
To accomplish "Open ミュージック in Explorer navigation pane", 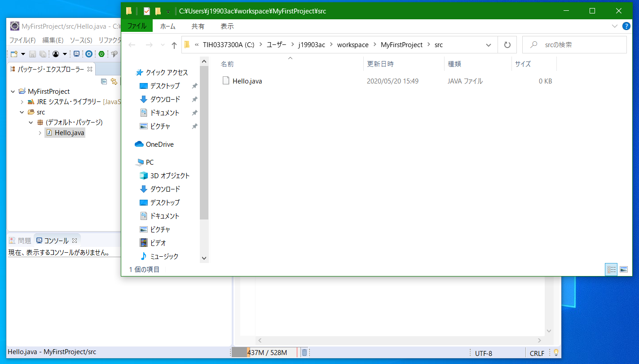I will click(x=164, y=256).
